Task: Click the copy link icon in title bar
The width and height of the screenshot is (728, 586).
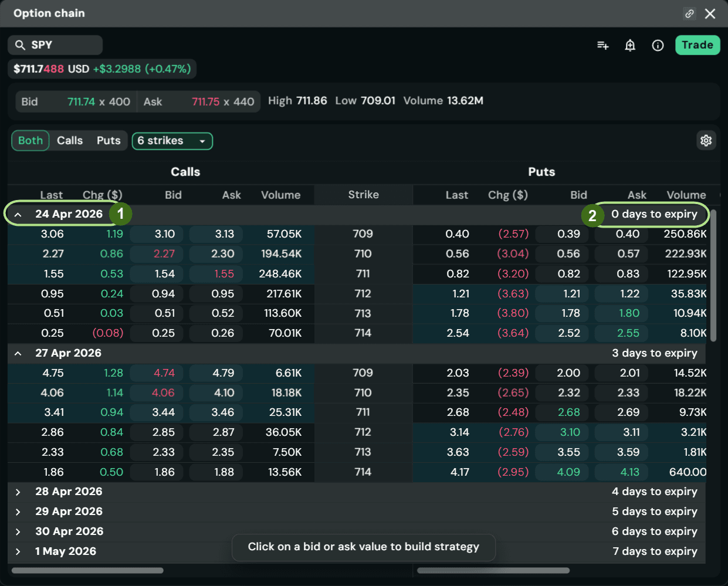Action: 689,13
